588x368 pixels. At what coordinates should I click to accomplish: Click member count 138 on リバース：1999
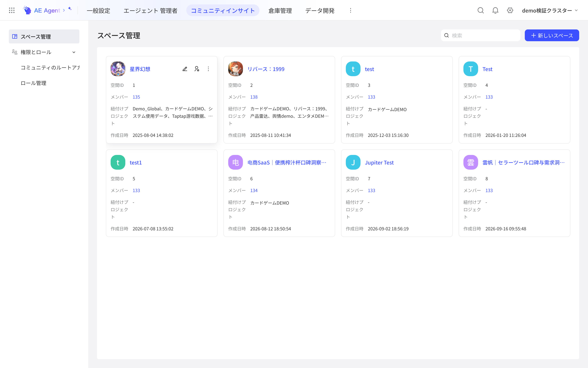click(254, 97)
